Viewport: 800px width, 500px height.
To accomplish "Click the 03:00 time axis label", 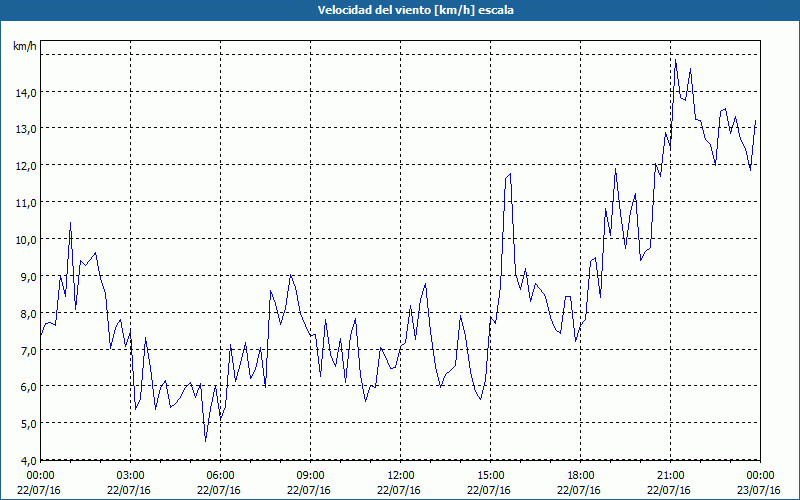I will (131, 475).
